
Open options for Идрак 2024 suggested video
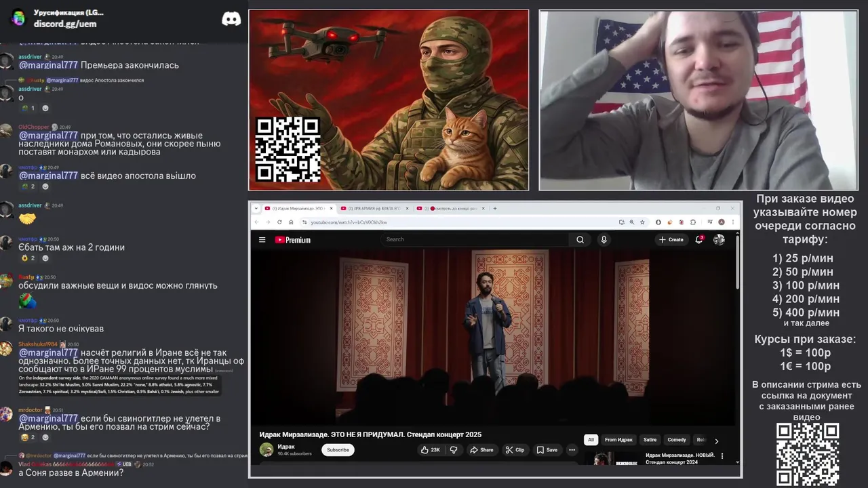[x=722, y=456]
